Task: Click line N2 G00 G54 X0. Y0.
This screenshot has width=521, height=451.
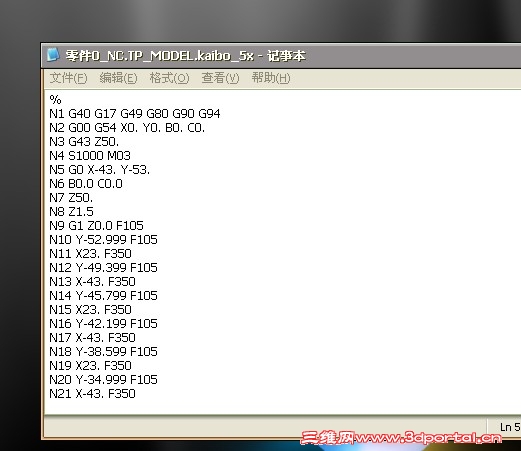Action: (x=127, y=128)
